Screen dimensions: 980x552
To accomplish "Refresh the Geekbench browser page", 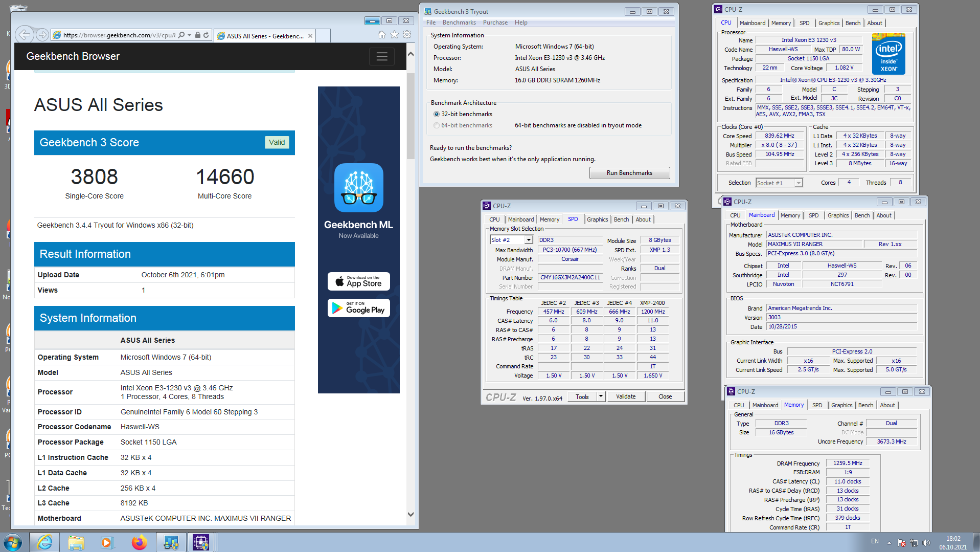I will pos(206,35).
